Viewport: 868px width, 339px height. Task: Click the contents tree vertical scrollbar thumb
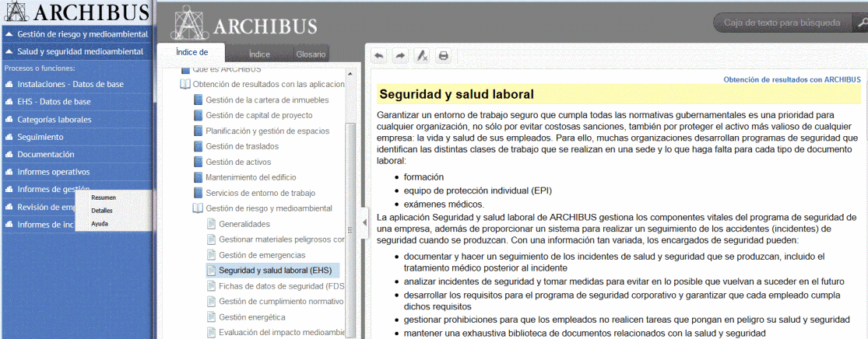tap(350, 229)
